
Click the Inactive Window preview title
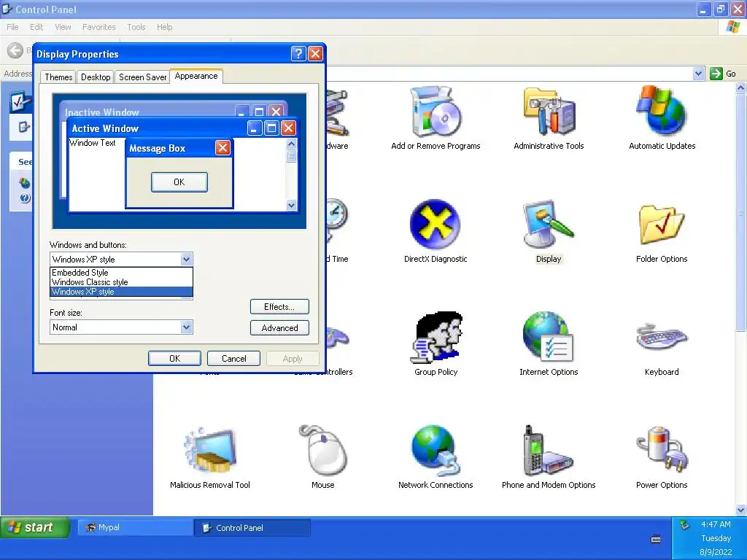tap(102, 112)
